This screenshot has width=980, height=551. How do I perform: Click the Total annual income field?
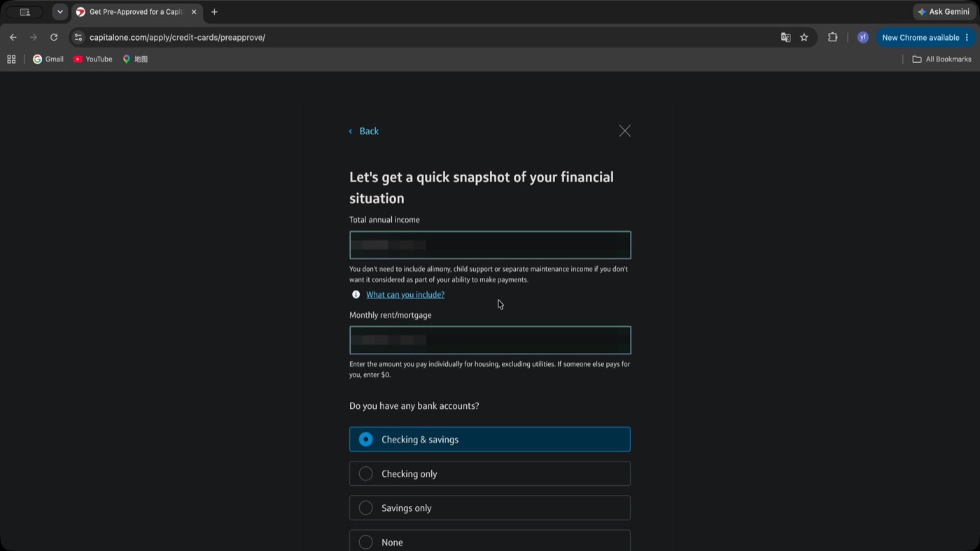490,245
